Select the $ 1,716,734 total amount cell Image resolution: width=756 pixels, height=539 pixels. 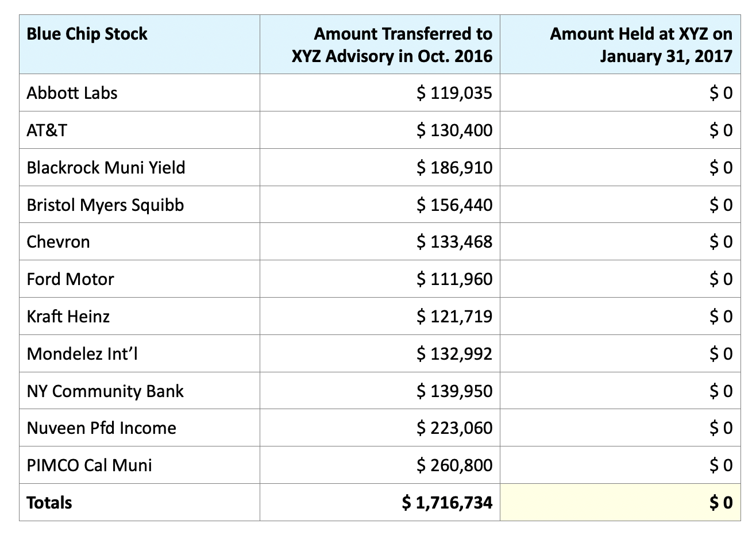pos(447,503)
